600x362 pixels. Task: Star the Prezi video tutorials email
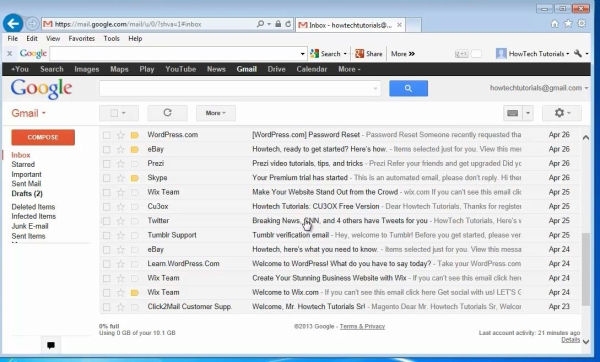point(121,163)
